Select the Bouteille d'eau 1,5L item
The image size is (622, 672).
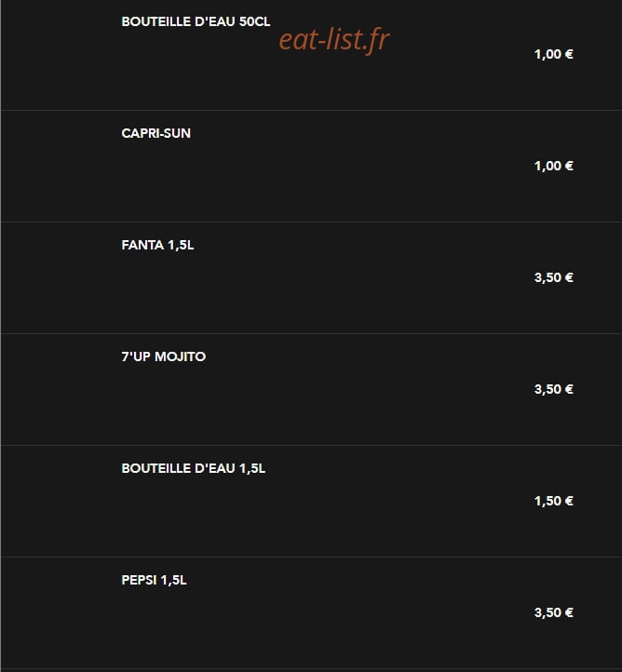[x=194, y=468]
